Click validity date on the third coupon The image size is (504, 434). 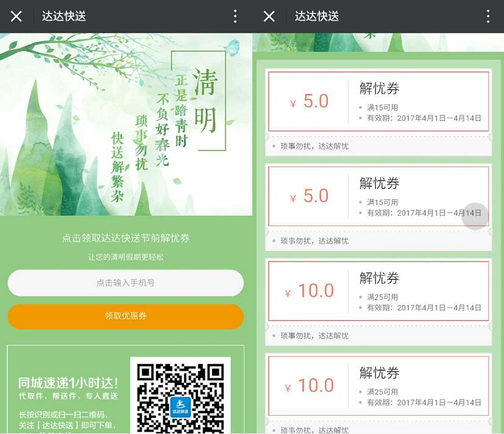pos(424,308)
